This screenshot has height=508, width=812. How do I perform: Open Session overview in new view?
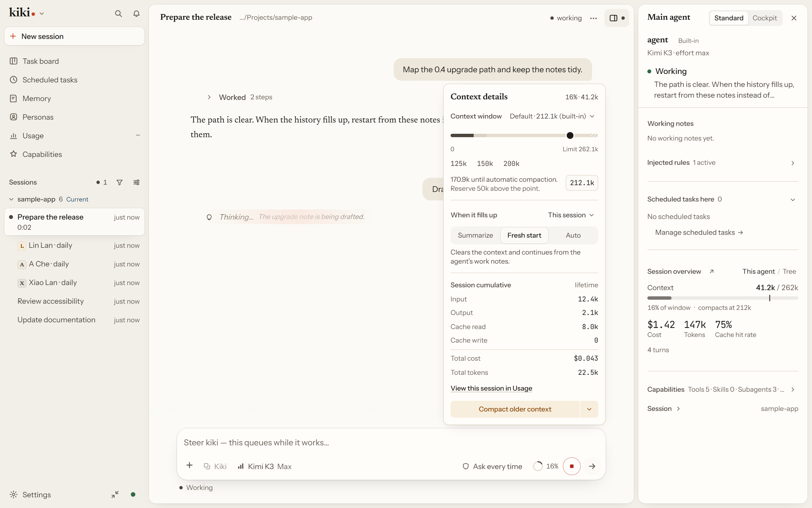point(711,271)
